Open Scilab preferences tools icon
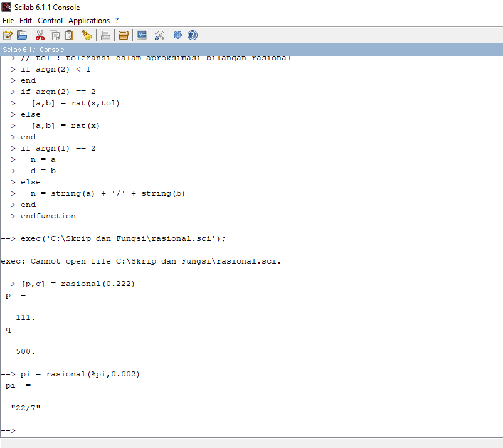503x448 pixels. (159, 35)
